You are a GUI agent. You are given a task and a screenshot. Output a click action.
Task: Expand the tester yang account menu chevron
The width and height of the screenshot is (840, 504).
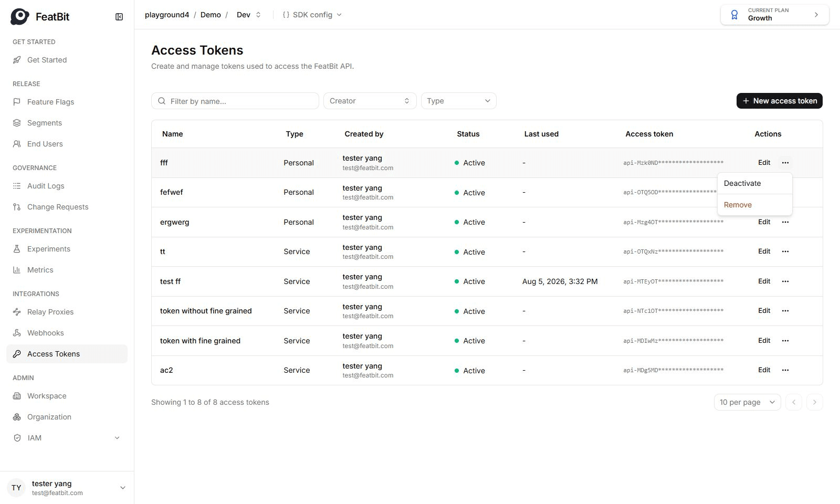coord(123,488)
